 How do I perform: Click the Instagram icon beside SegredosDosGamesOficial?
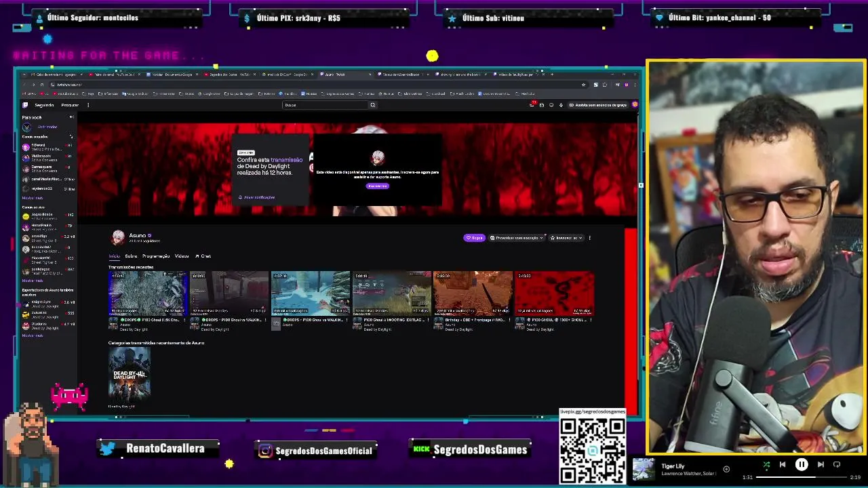(265, 451)
